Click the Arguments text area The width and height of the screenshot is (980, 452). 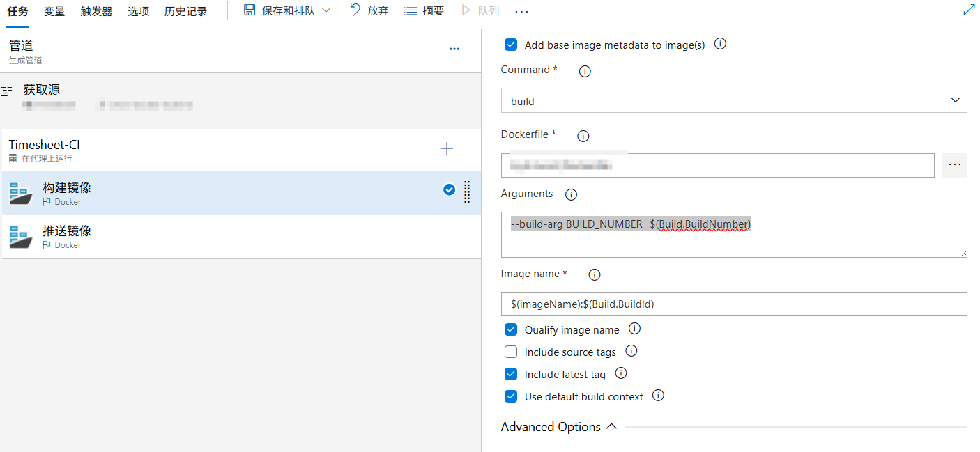(x=734, y=235)
